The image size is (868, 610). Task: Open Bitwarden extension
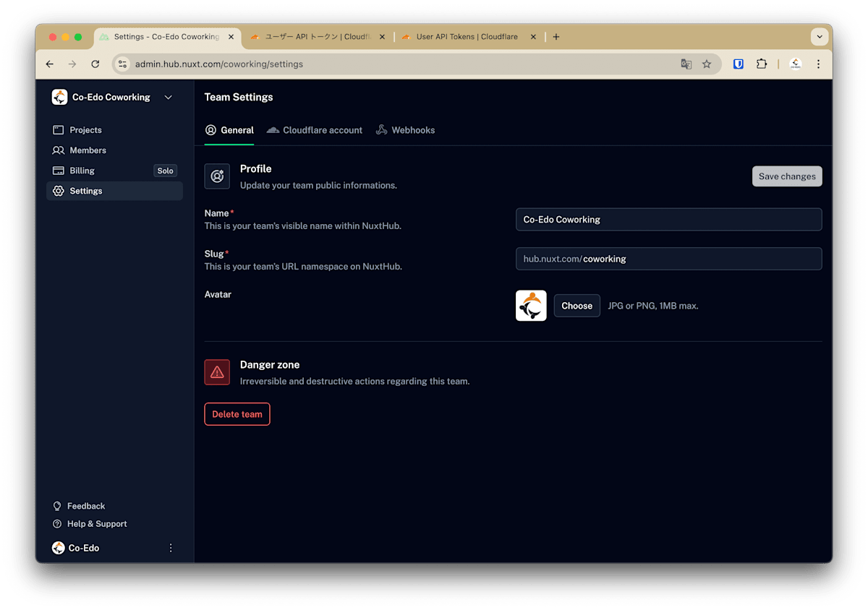click(739, 64)
